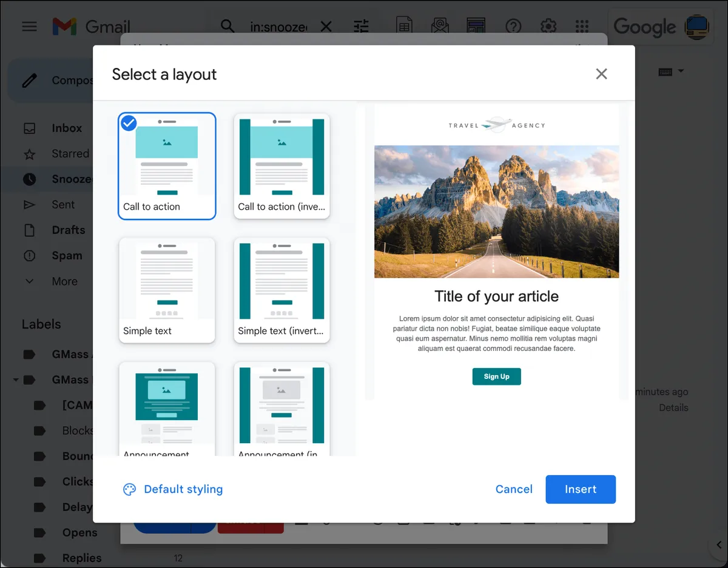Click the Compose button
This screenshot has width=728, height=568.
coord(52,80)
